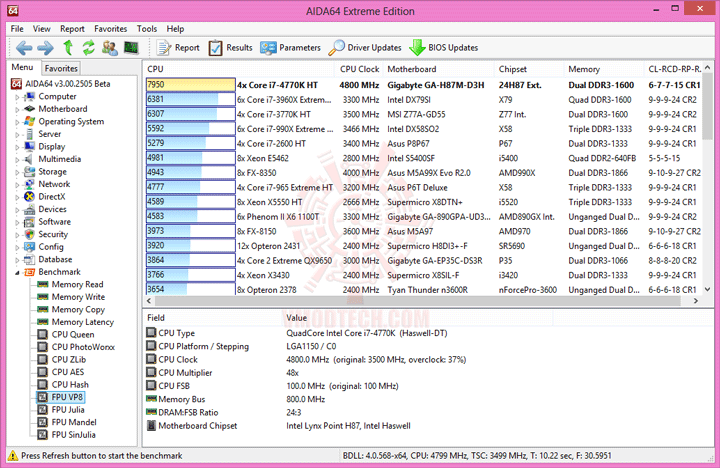Open the Report wizard

178,48
